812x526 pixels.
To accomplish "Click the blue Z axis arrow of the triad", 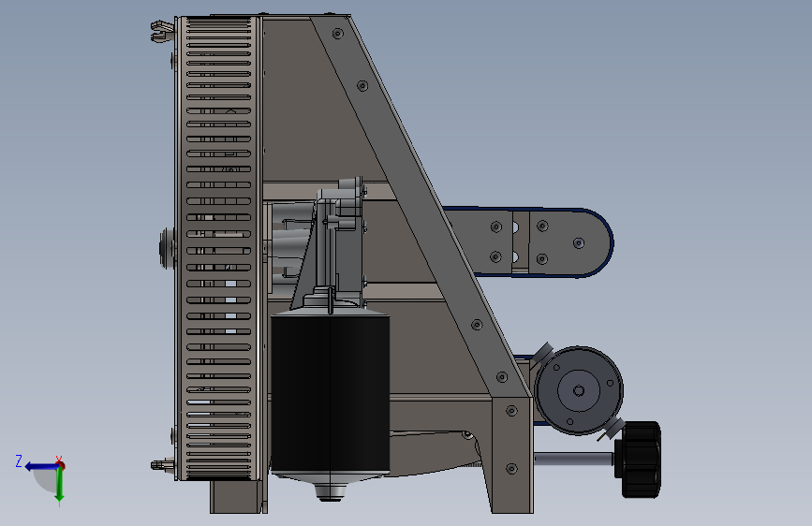I will [40, 466].
